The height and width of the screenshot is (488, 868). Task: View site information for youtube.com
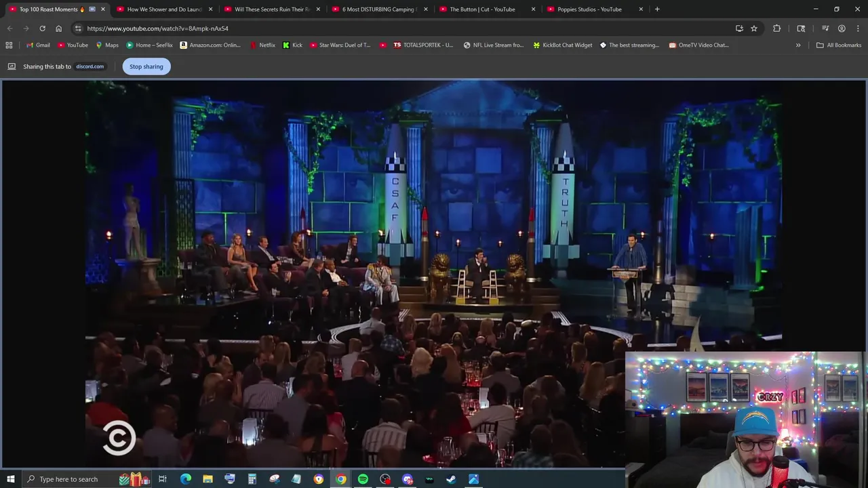[78, 28]
